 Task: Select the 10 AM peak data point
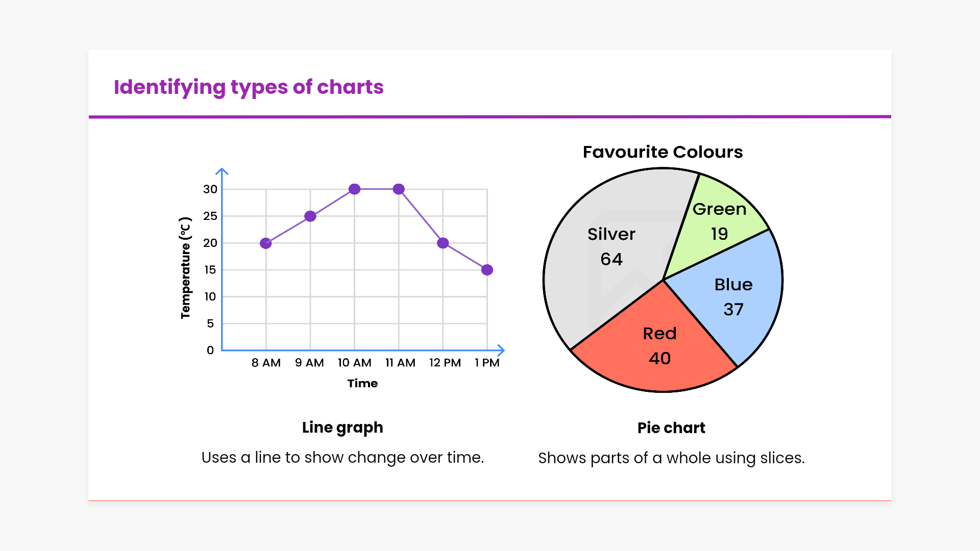point(354,189)
